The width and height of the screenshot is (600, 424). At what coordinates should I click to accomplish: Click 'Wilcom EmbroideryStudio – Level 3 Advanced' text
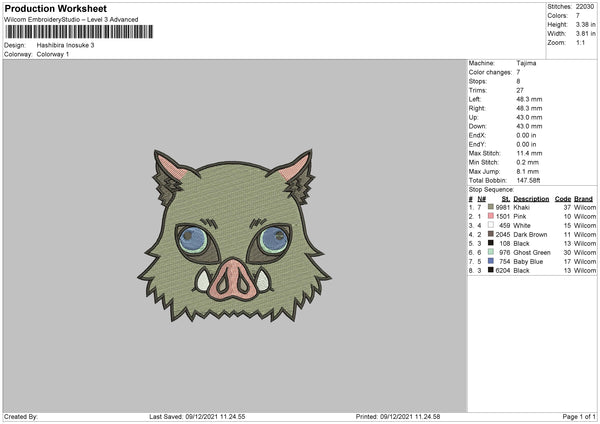coord(71,20)
